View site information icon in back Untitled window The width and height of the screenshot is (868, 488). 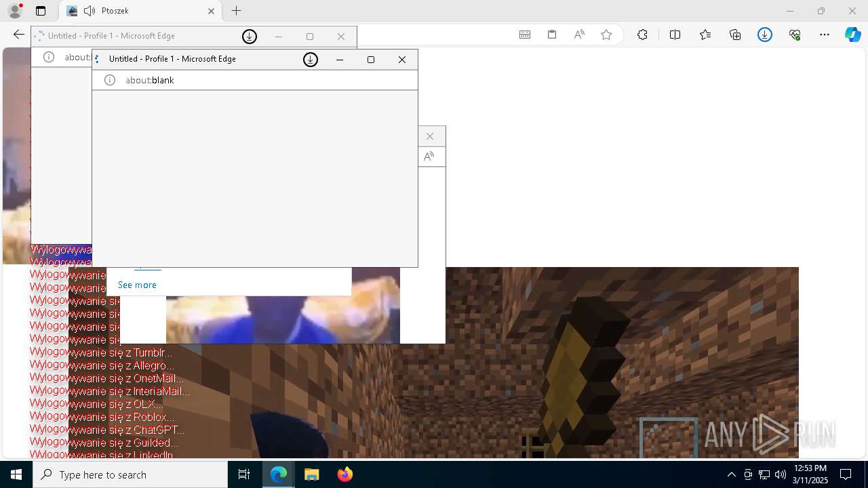click(49, 57)
